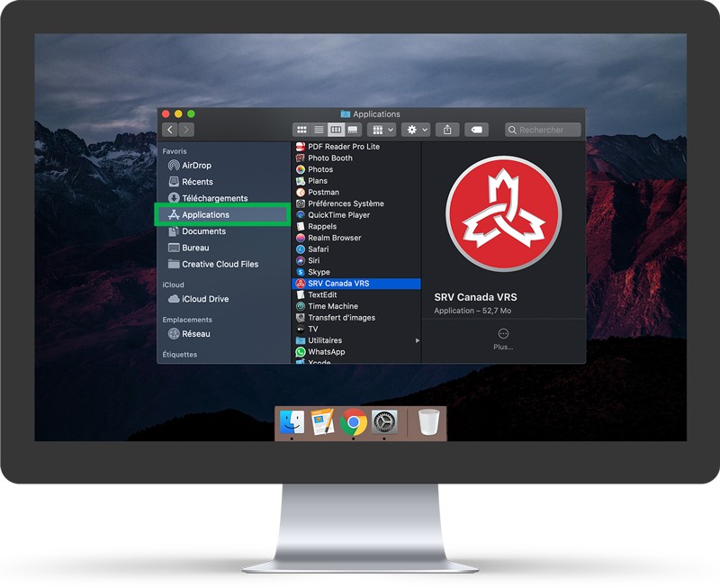Expand the Utilitaires folder arrow
This screenshot has height=588, width=720.
(x=418, y=340)
